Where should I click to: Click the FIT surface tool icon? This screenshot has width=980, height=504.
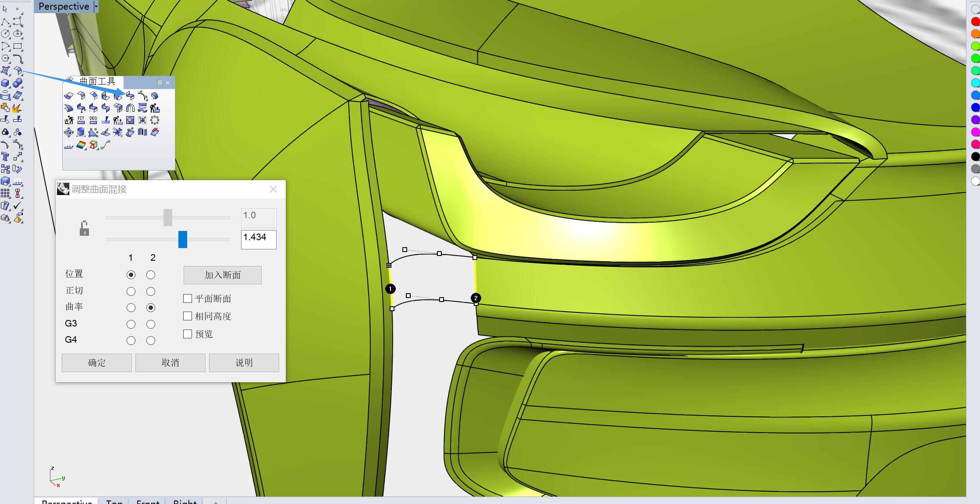(x=81, y=120)
